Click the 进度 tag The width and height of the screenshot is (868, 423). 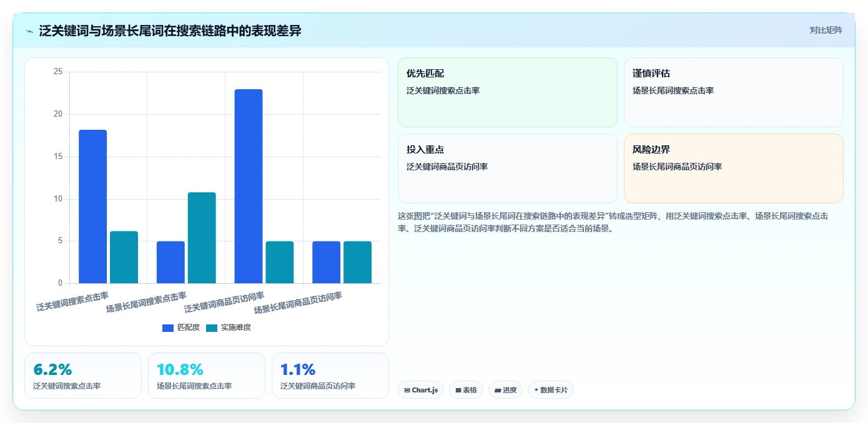(x=505, y=390)
